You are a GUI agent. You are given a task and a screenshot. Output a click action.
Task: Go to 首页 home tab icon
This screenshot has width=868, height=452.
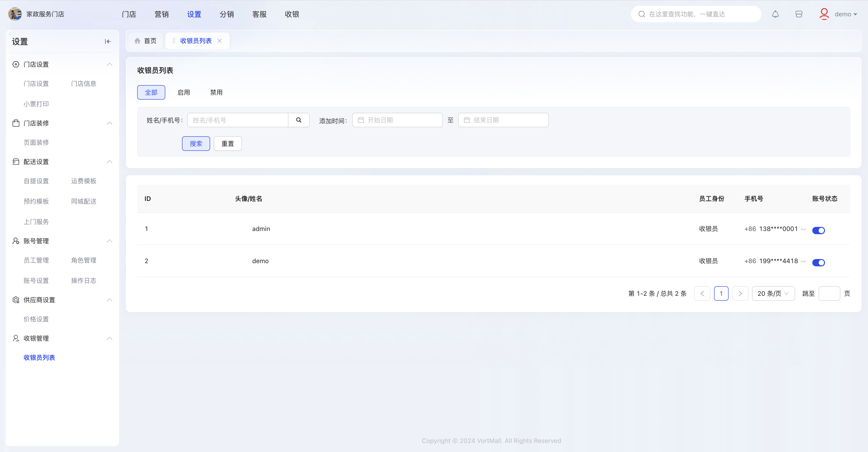(x=137, y=41)
